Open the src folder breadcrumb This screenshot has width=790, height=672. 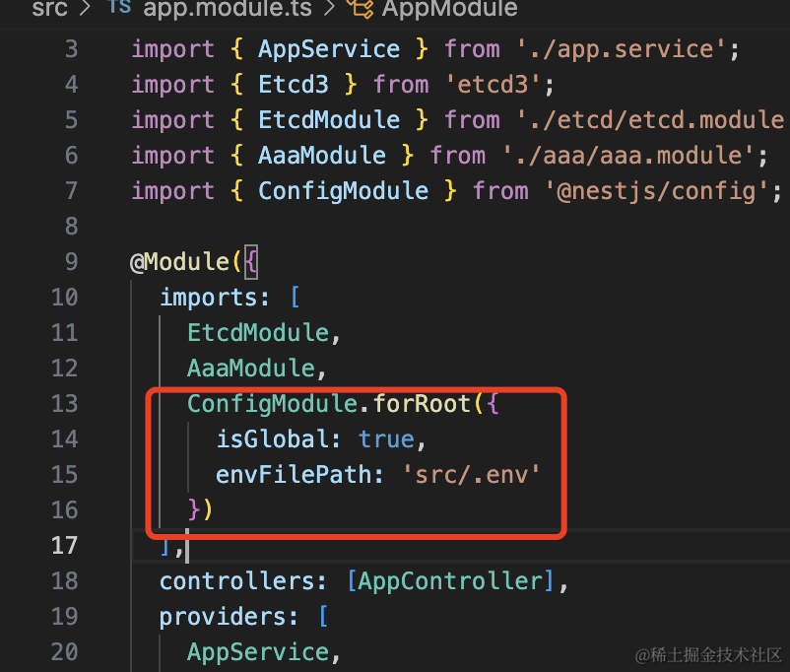50,10
